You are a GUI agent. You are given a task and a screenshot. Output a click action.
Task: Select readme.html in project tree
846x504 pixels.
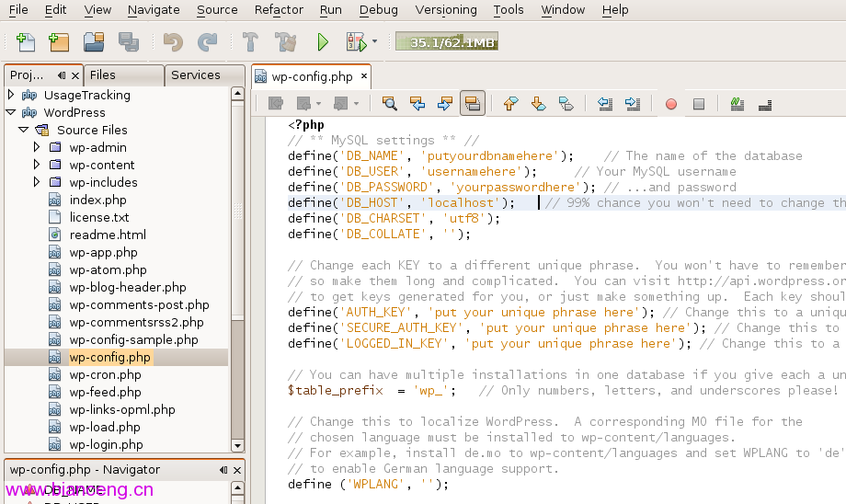[108, 235]
